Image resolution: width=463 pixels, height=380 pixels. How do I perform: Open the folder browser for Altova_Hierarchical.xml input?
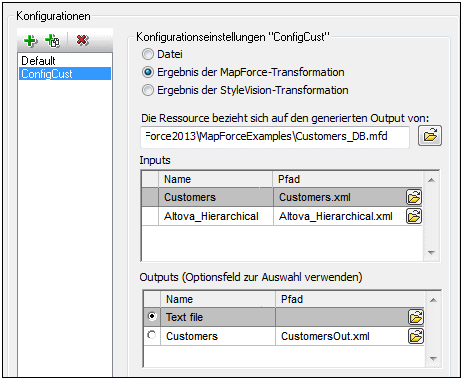coord(414,216)
